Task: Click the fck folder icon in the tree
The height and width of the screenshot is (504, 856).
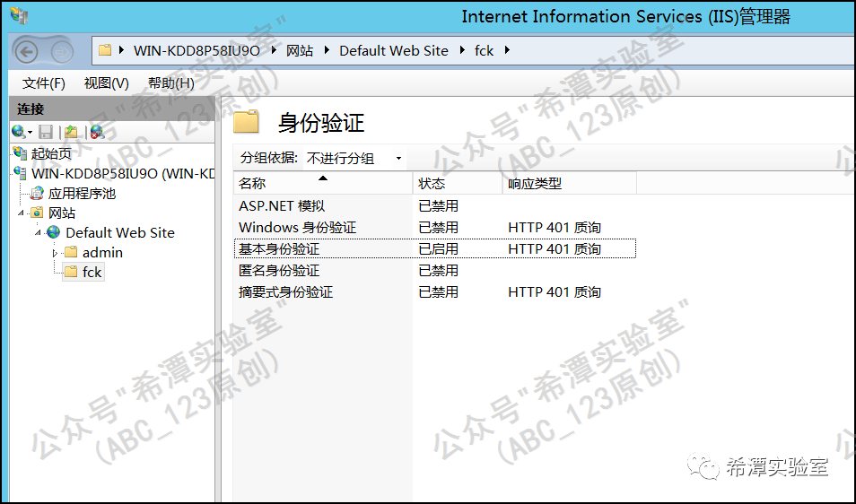Action: 71,272
